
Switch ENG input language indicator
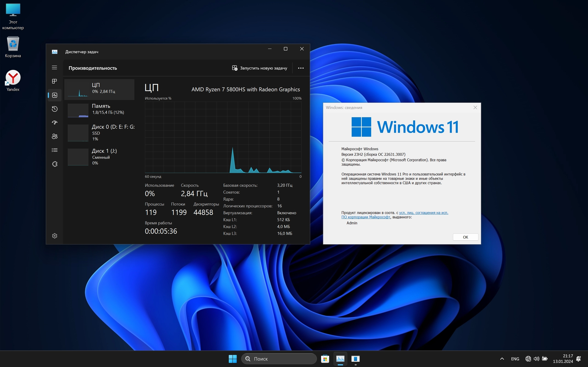click(515, 359)
